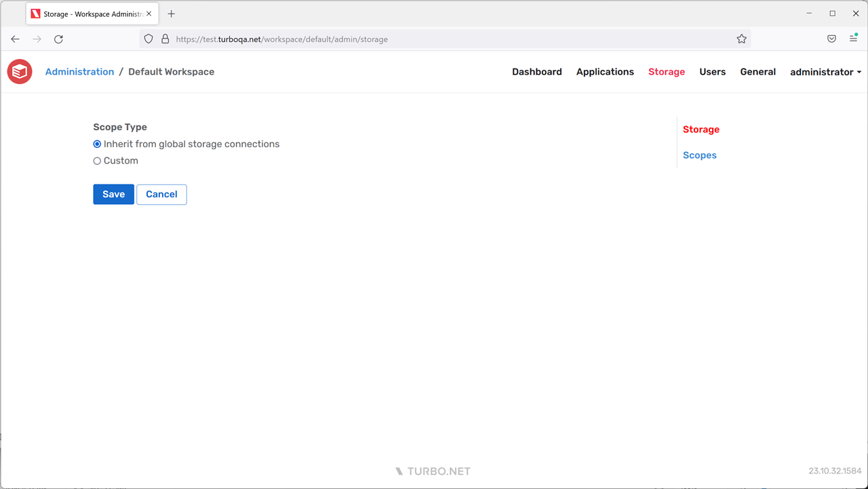Select the Storage - Workspace Administration tab
The image size is (868, 489).
(x=92, y=14)
